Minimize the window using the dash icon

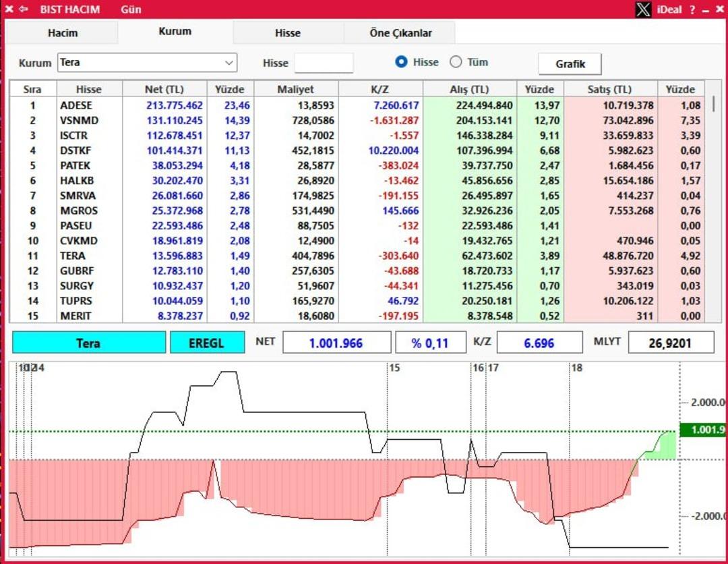tap(706, 10)
